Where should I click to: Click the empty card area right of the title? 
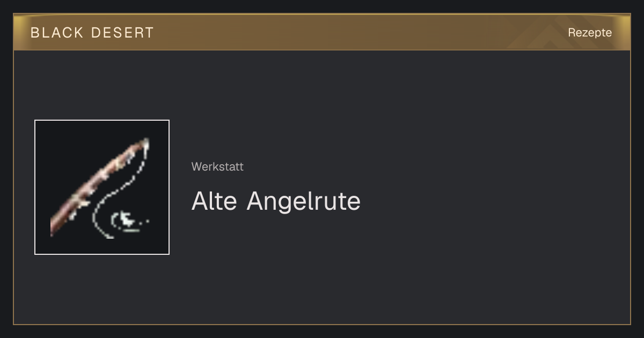pyautogui.click(x=483, y=201)
